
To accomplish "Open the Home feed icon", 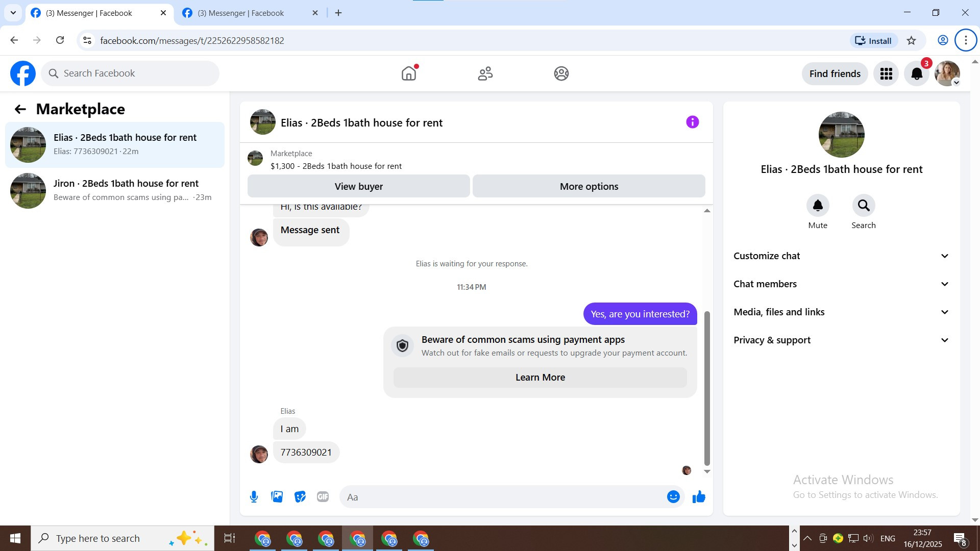I will [x=409, y=73].
